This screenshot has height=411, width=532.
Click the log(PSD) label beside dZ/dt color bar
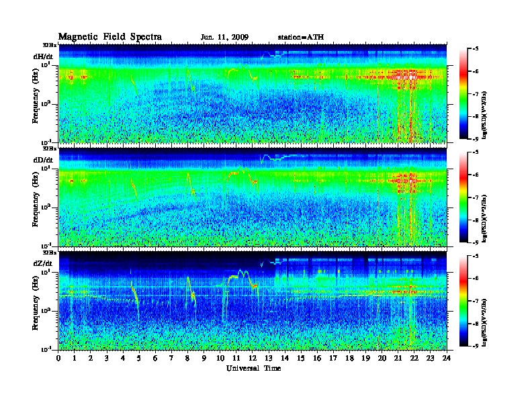[x=484, y=322]
